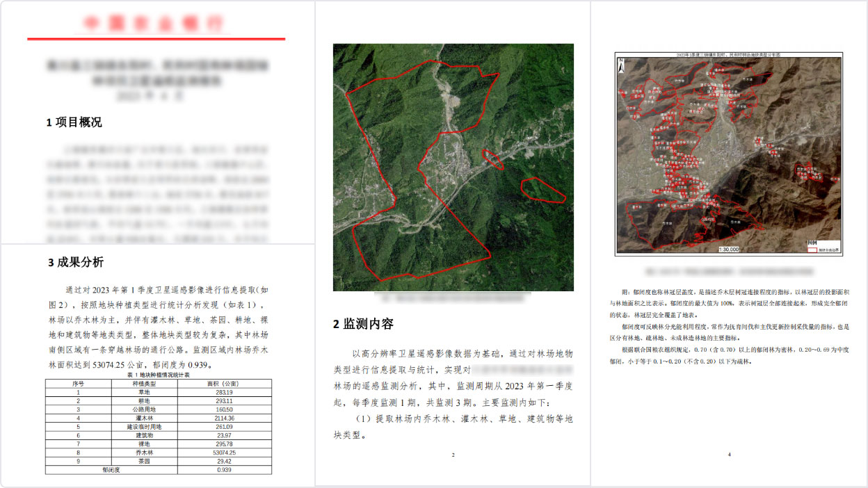Click the heading '1 项目概况'
Viewport: 868px width, 488px height.
tap(74, 122)
